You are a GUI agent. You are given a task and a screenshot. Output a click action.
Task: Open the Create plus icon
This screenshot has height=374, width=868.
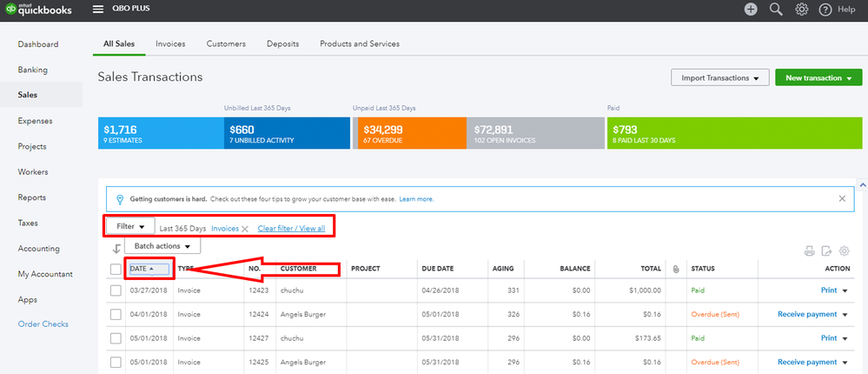[x=751, y=10]
